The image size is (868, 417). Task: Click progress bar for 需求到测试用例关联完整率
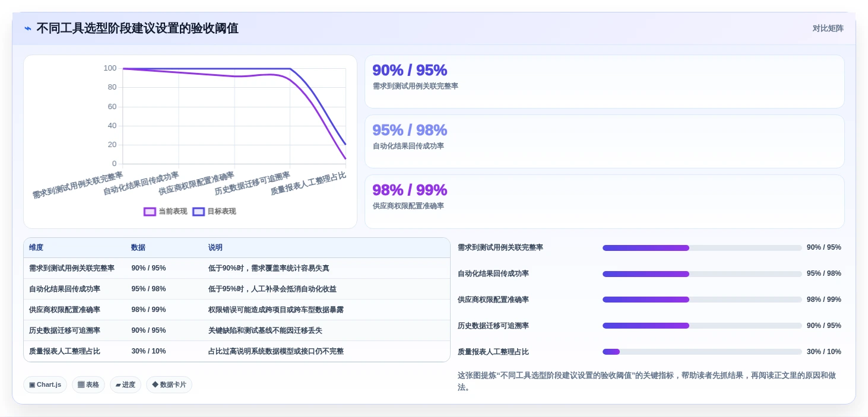pyautogui.click(x=702, y=248)
